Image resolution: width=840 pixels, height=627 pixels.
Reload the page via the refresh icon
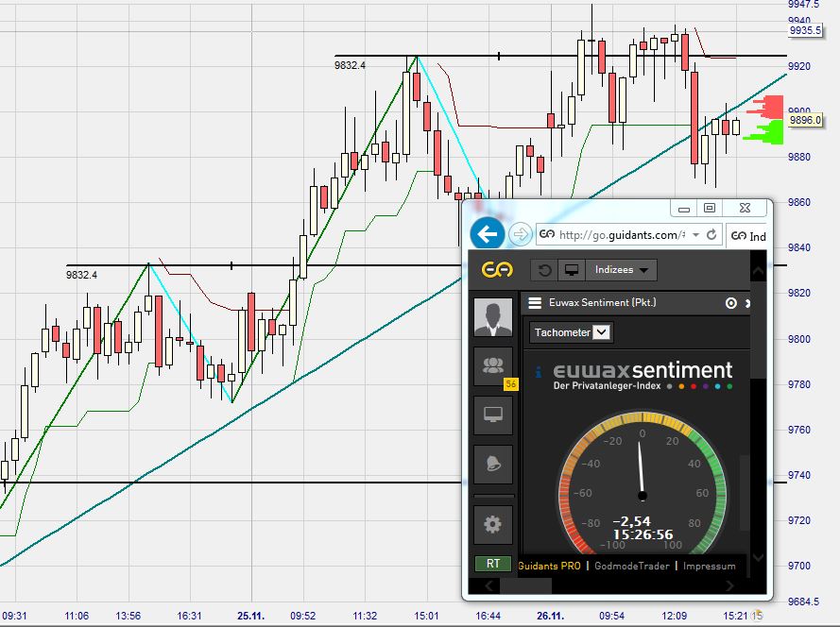711,234
